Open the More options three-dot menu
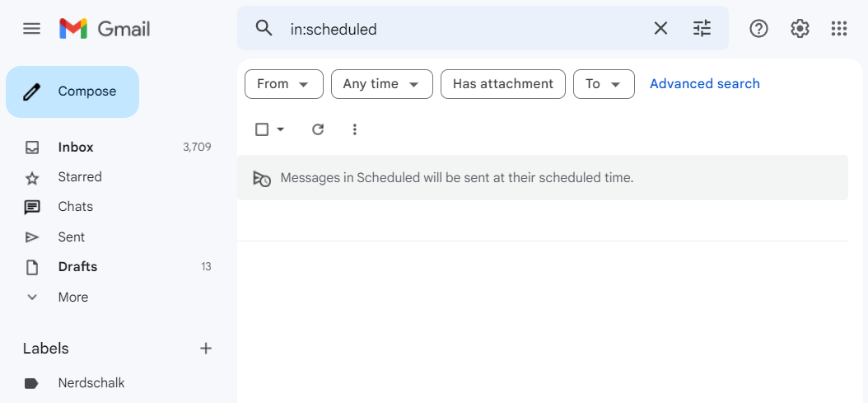Screen dimensions: 868x403 pos(355,129)
